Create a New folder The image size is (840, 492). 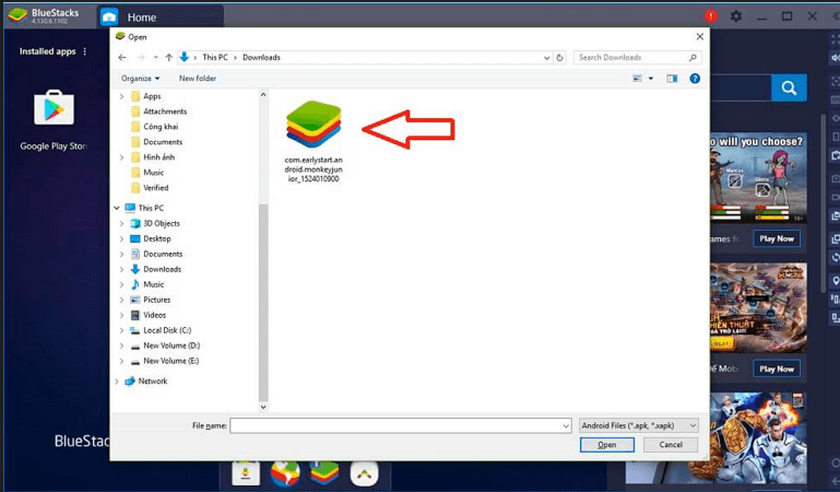(x=198, y=78)
